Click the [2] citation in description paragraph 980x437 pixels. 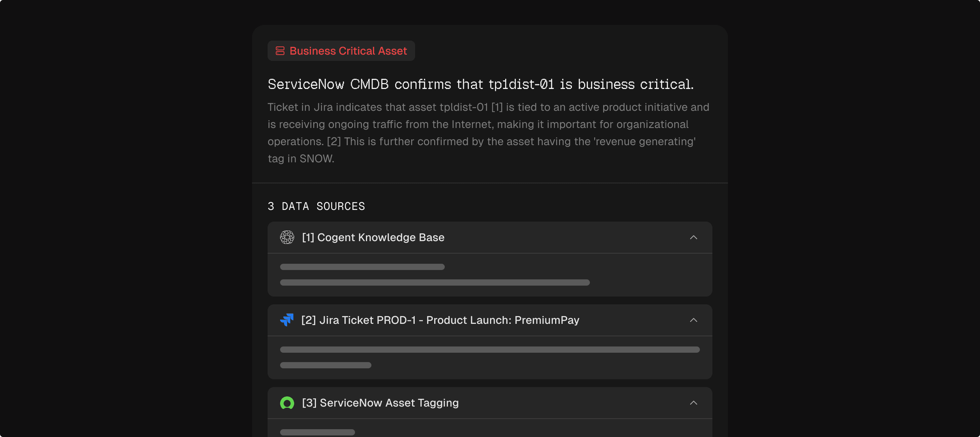pos(334,142)
